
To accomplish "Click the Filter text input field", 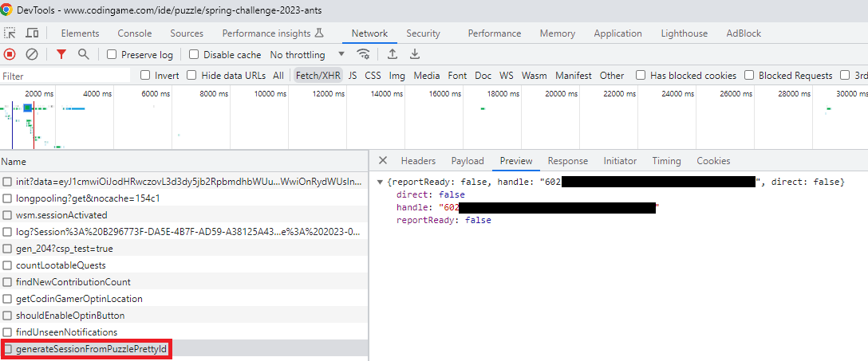I will [64, 76].
